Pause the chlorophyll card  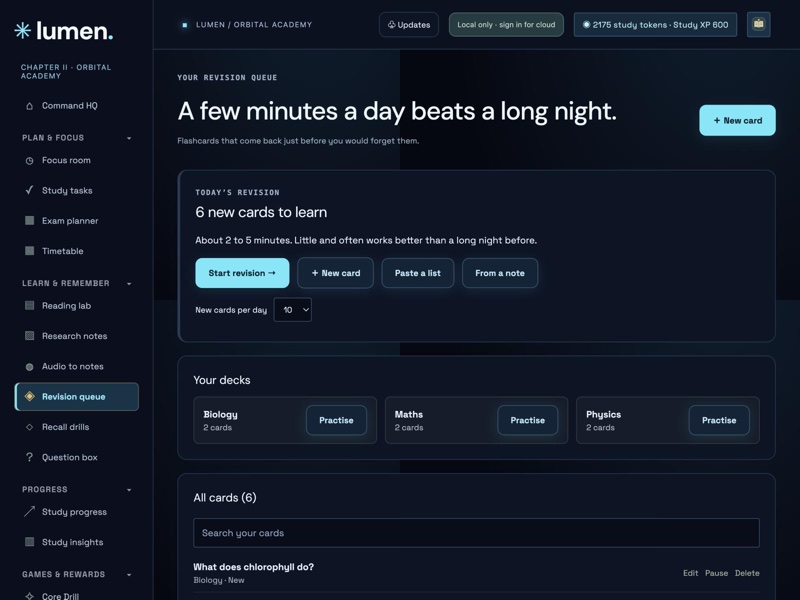tap(716, 573)
